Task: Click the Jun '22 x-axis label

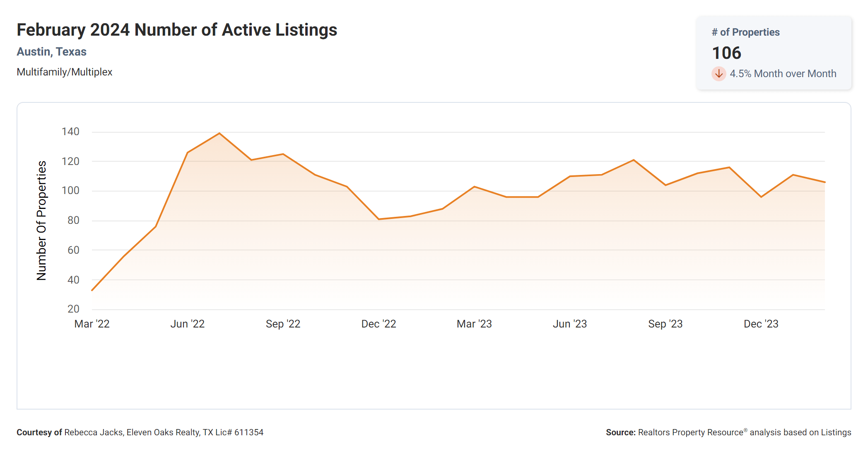Action: coord(187,324)
